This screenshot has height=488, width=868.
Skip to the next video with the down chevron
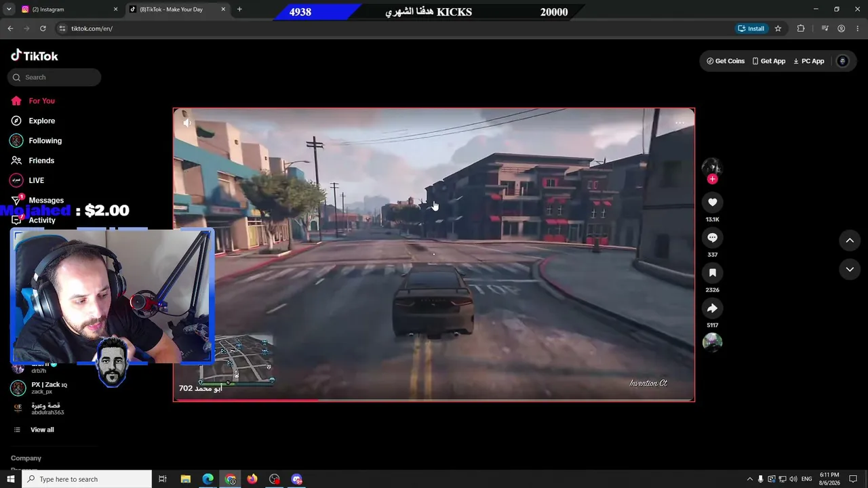tap(850, 269)
